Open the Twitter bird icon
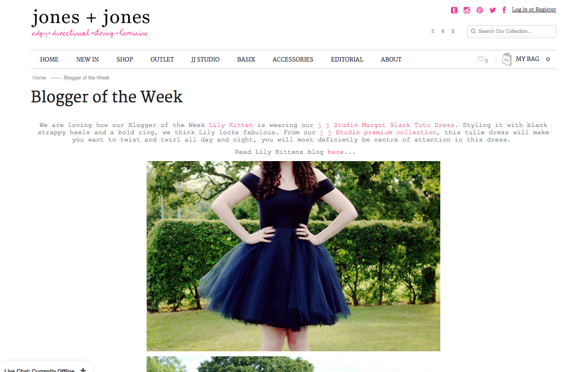The image size is (588, 372). 492,10
